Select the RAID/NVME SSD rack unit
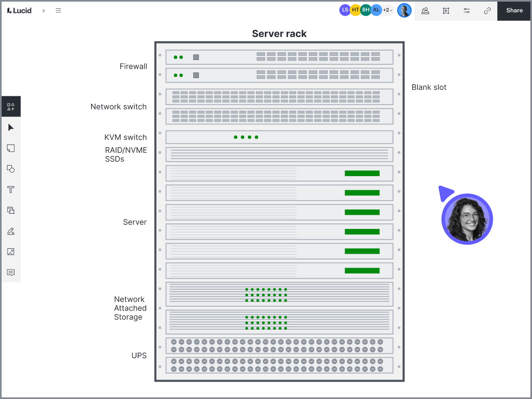532x399 pixels. tap(279, 155)
